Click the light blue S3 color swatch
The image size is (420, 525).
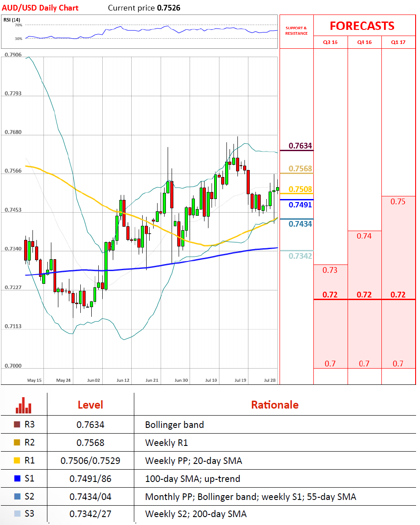[17, 514]
